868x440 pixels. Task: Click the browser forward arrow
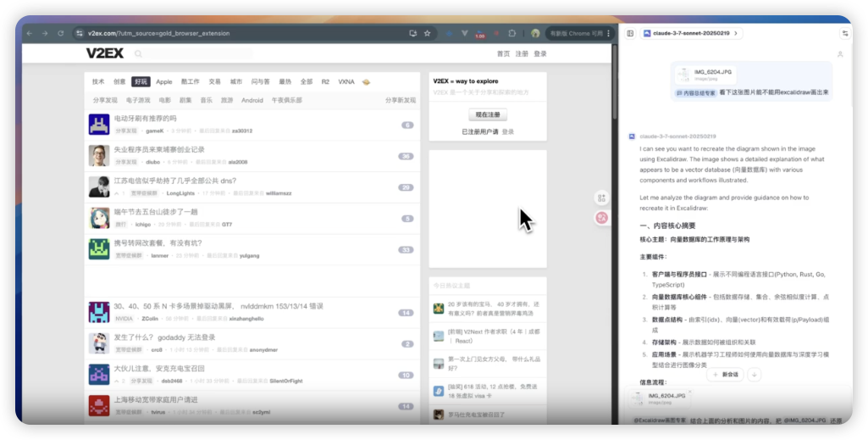click(x=45, y=33)
